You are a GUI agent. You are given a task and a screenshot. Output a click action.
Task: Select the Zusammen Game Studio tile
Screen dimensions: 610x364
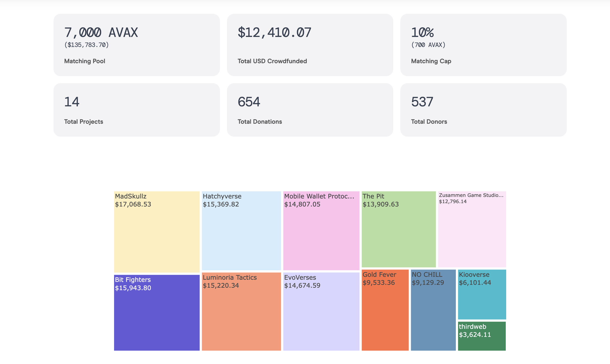pyautogui.click(x=472, y=229)
